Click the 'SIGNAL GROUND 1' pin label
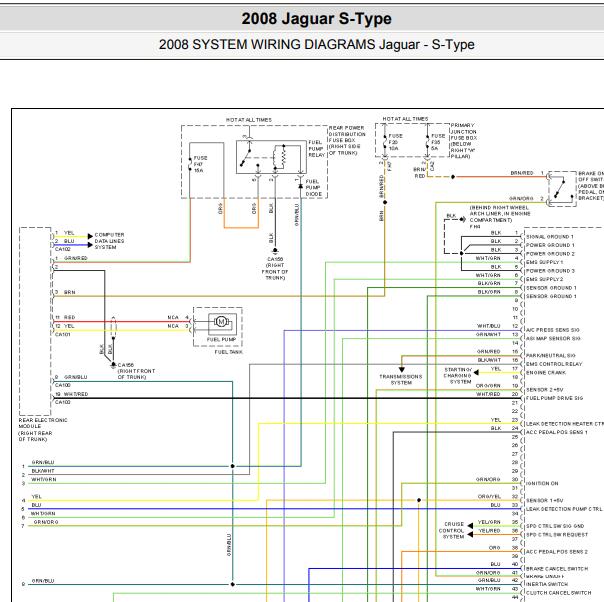Viewport: 604px width, 602px height. tap(550, 236)
